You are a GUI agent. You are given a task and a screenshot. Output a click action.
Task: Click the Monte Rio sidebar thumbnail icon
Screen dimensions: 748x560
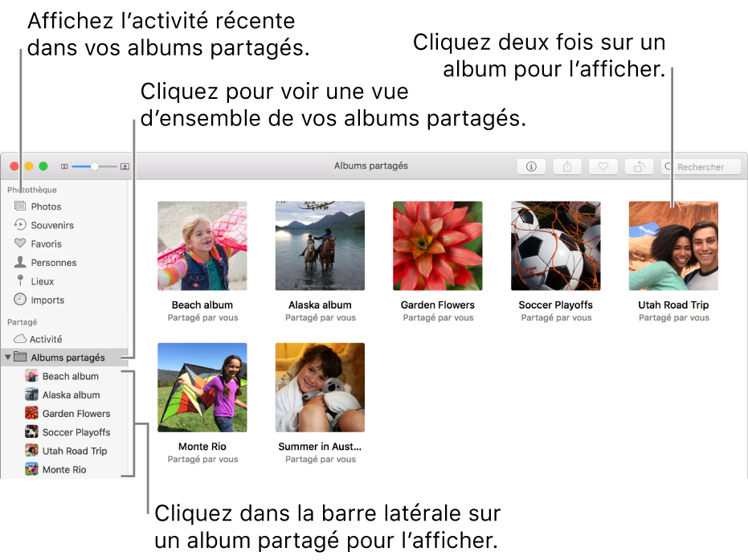31,469
